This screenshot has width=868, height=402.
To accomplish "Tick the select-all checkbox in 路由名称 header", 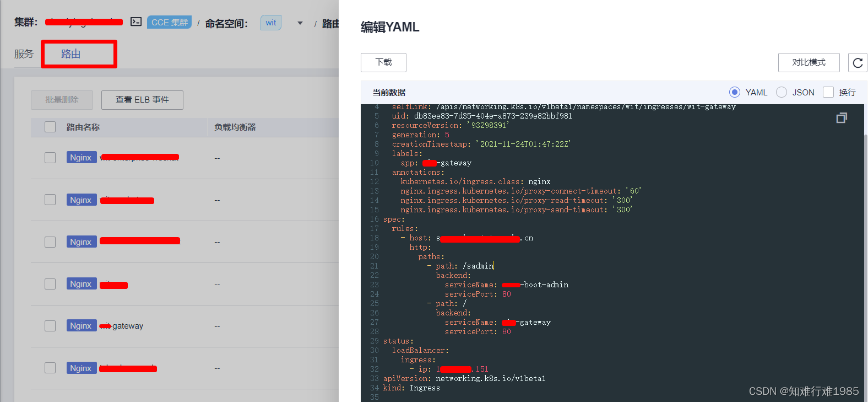I will 50,127.
